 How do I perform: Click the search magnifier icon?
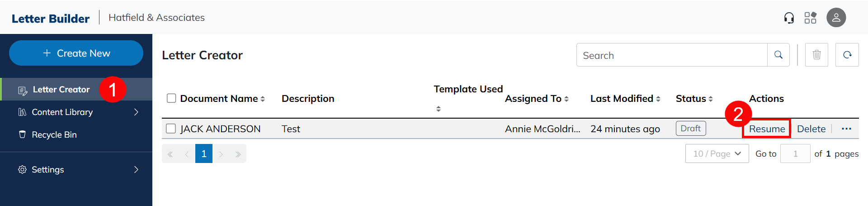point(778,55)
